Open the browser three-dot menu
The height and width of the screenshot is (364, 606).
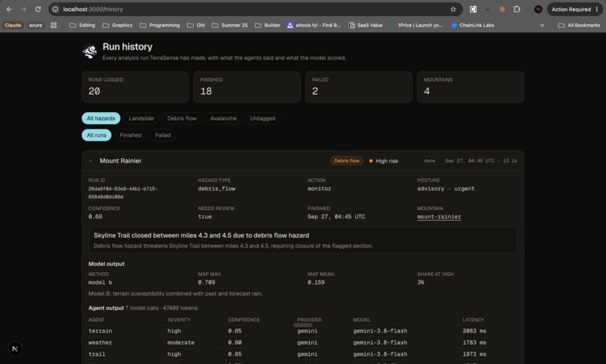pos(597,9)
